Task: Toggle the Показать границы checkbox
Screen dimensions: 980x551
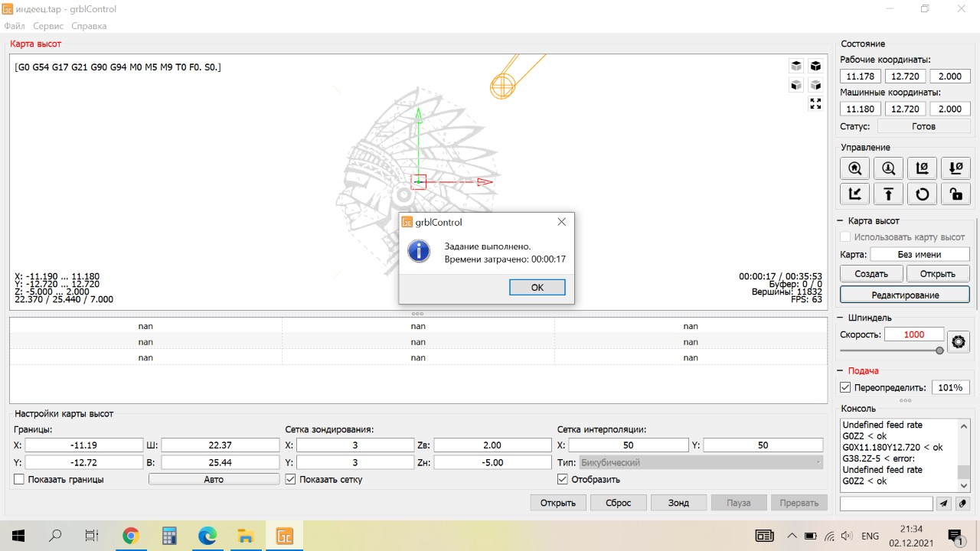Action: [19, 479]
